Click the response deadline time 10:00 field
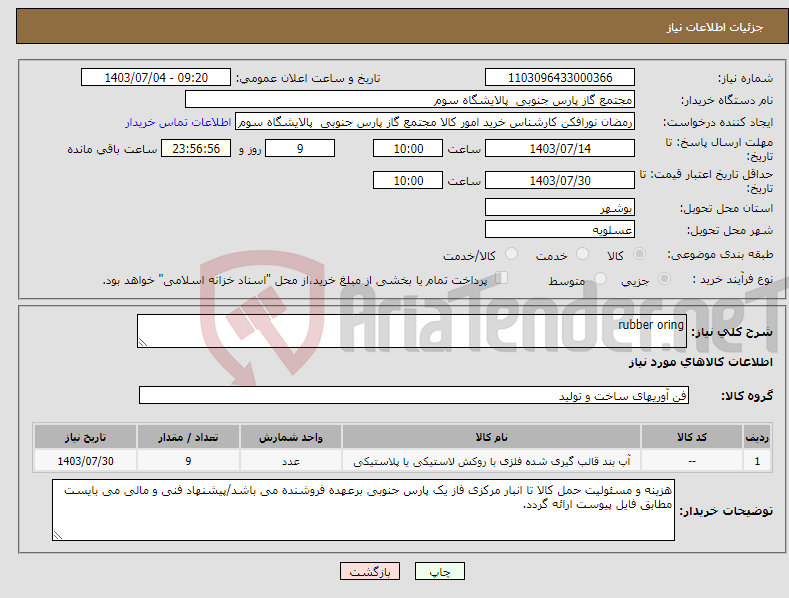Image resolution: width=789 pixels, height=598 pixels. [408, 148]
